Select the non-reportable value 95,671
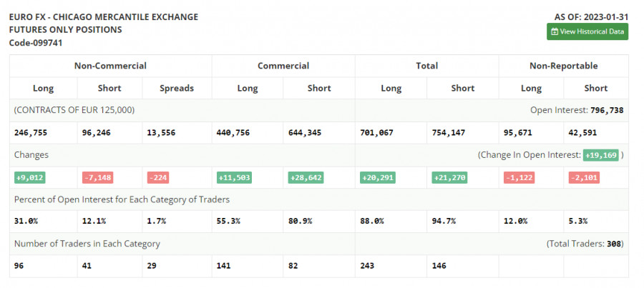 click(x=518, y=133)
